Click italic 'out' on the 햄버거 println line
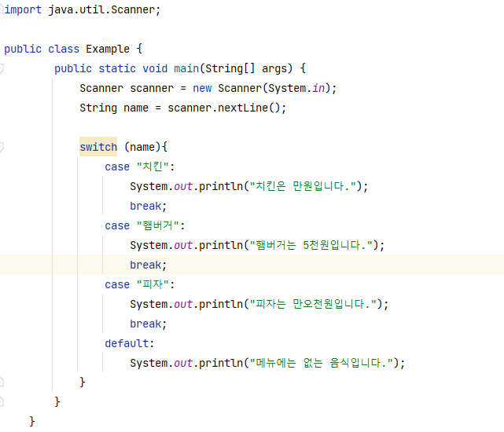Screen dimensions: 504x432 pyautogui.click(x=183, y=245)
